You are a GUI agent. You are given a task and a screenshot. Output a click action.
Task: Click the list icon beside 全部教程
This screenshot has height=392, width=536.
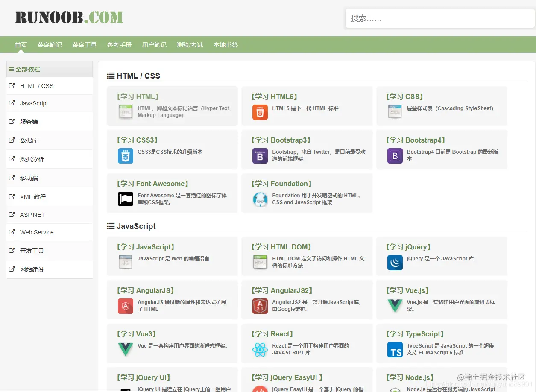tap(11, 69)
